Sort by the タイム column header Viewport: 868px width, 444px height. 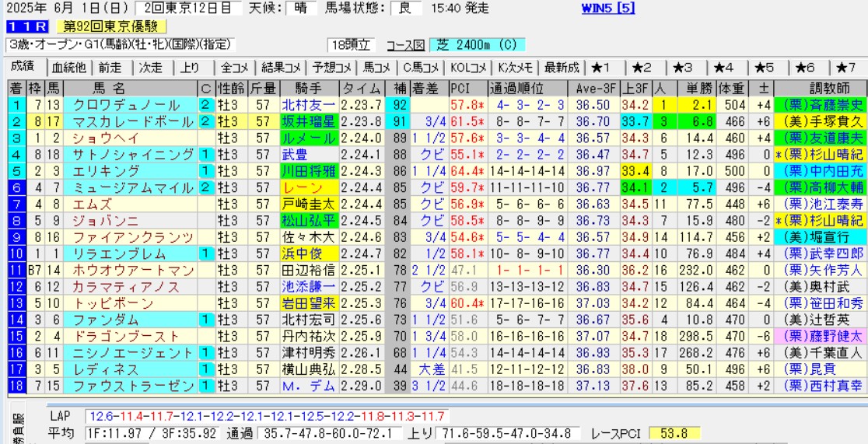tap(362, 87)
